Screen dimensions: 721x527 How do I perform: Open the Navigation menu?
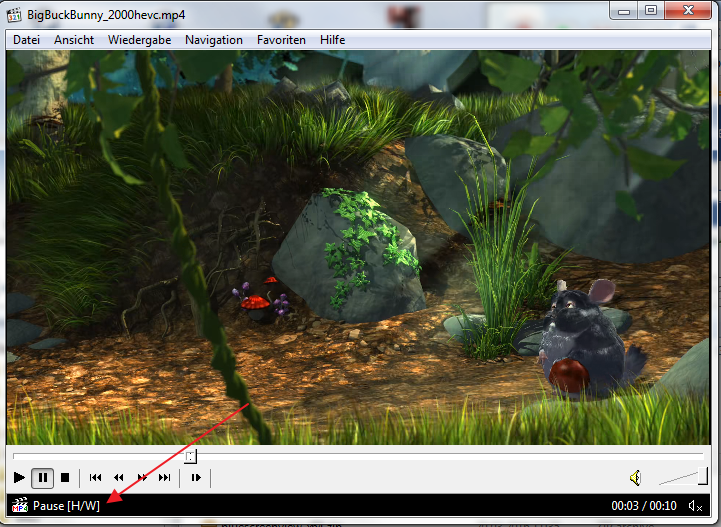(214, 40)
